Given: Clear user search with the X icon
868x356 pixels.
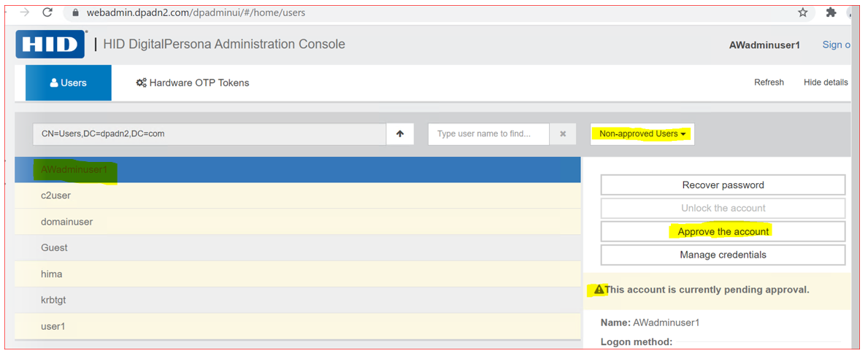Looking at the screenshot, I should pos(563,134).
